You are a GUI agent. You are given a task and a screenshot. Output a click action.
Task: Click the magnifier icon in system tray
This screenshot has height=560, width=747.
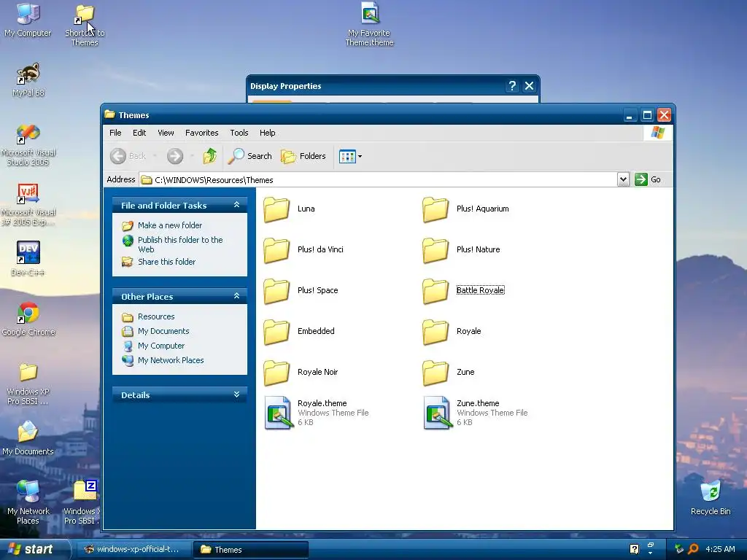click(693, 549)
